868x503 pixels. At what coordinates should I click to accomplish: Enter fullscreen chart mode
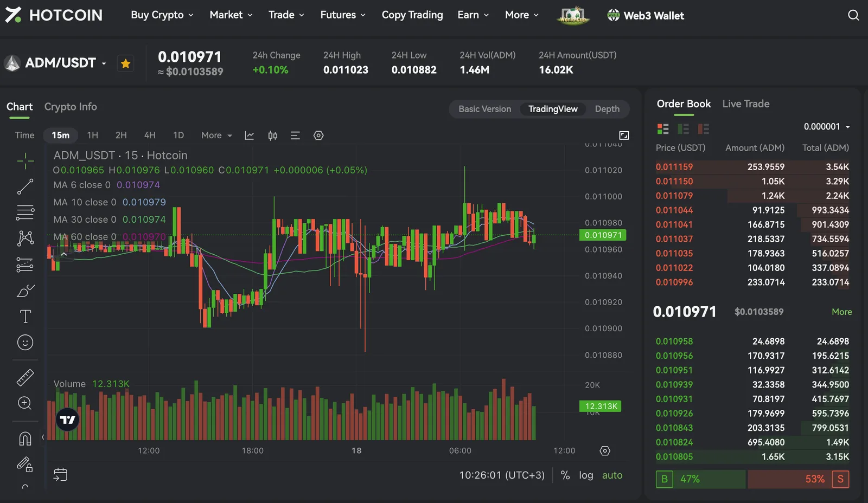click(x=624, y=136)
